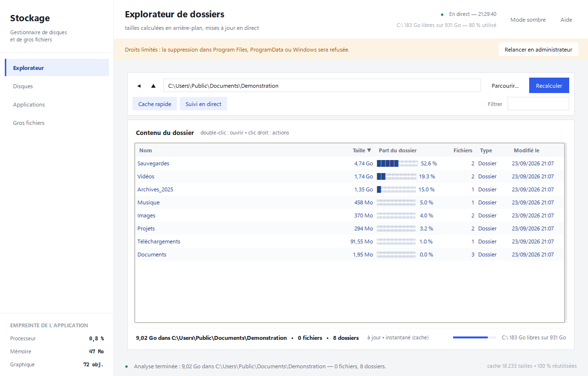Click the Documents row file count 3
This screenshot has height=376, width=588.
click(473, 255)
